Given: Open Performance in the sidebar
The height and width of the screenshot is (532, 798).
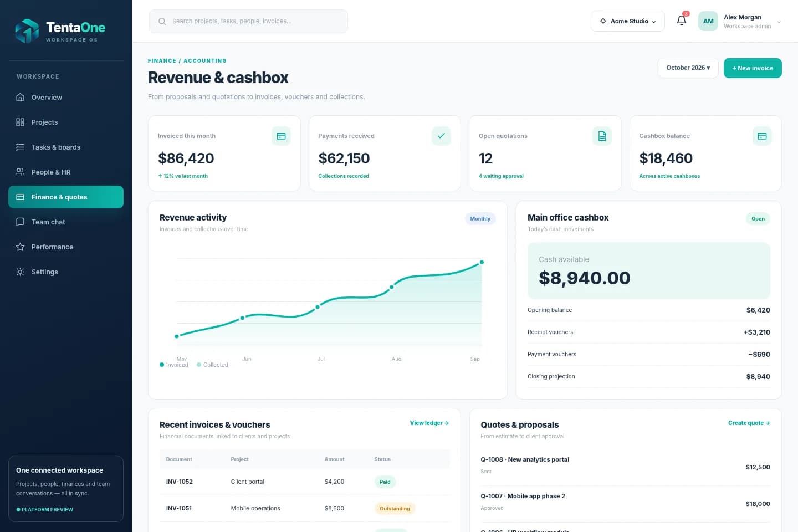Looking at the screenshot, I should point(66,247).
